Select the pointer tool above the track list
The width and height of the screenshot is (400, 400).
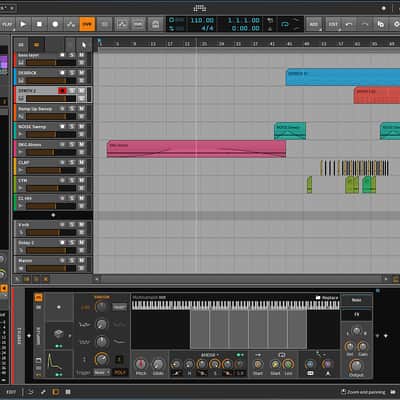pyautogui.click(x=83, y=44)
